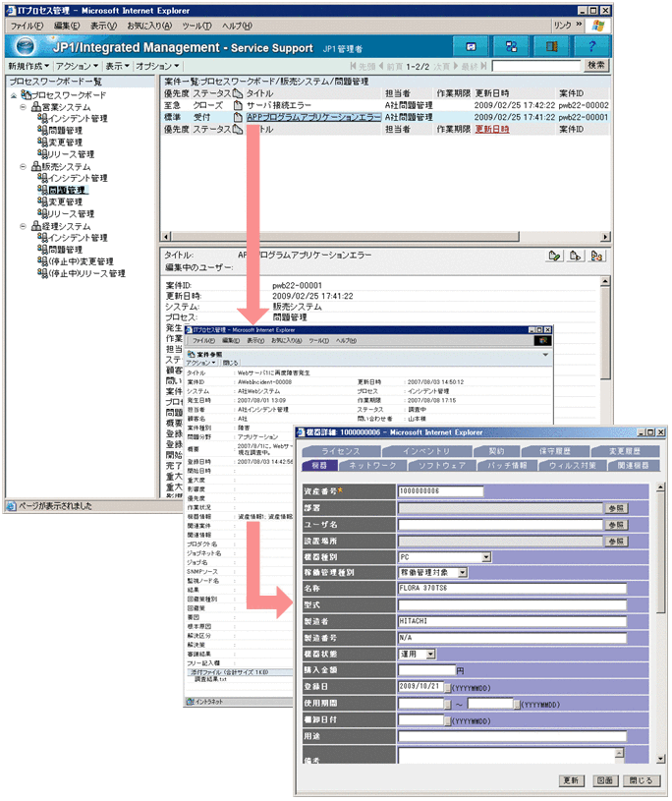
Task: Collapse the 販売システム tree node
Action: pos(23,166)
